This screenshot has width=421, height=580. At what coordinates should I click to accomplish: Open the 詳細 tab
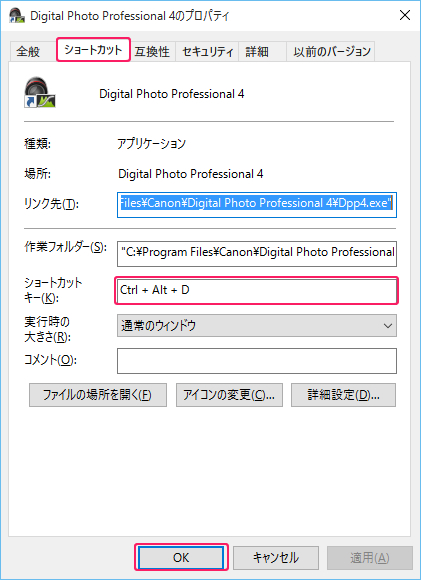pos(257,51)
